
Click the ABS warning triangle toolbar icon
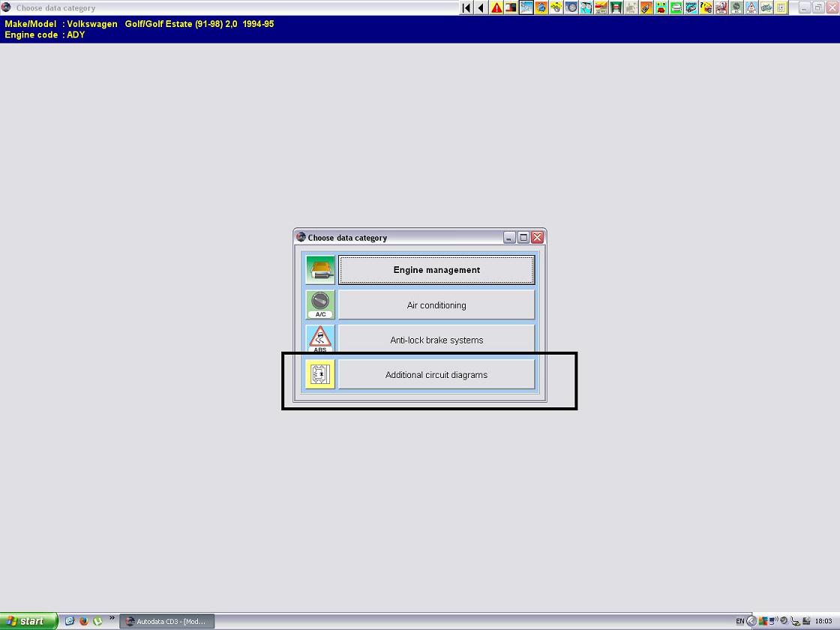[751, 7]
